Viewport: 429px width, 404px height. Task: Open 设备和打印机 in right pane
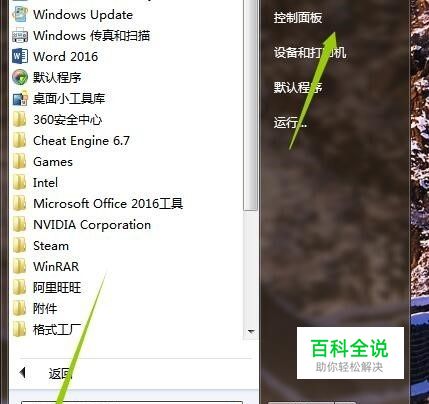pyautogui.click(x=310, y=53)
